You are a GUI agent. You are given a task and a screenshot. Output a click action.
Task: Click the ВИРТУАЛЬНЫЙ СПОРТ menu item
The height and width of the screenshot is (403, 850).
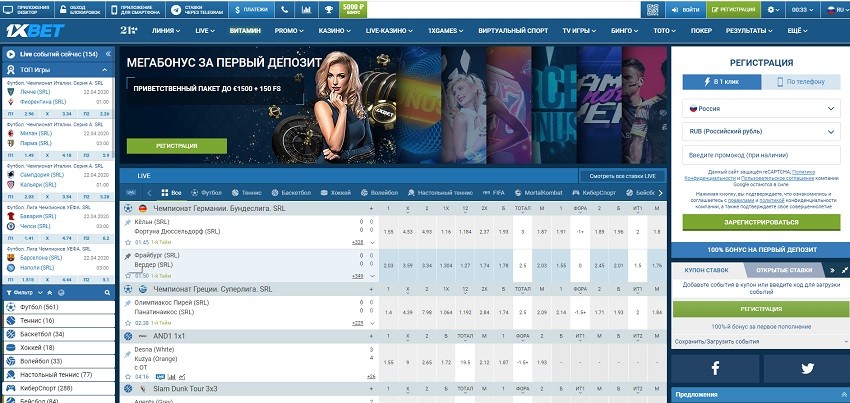[513, 31]
